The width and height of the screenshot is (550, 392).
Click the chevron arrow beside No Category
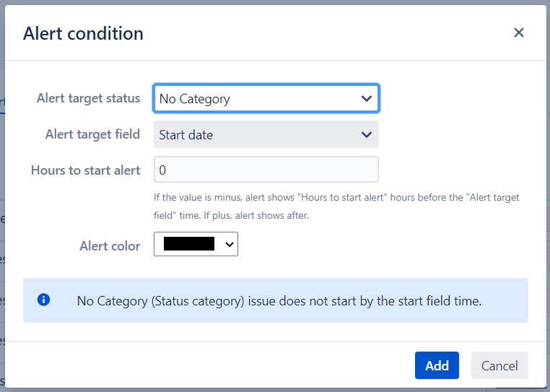(367, 99)
